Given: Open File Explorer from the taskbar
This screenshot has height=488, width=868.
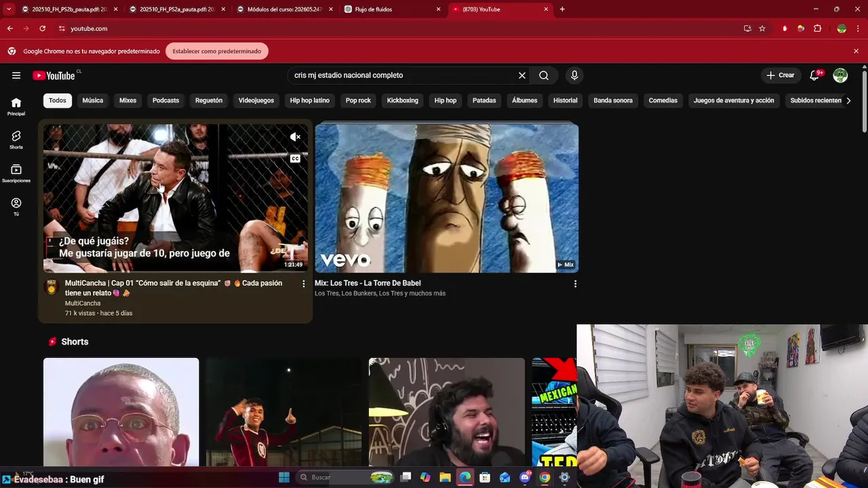Looking at the screenshot, I should coord(446,477).
